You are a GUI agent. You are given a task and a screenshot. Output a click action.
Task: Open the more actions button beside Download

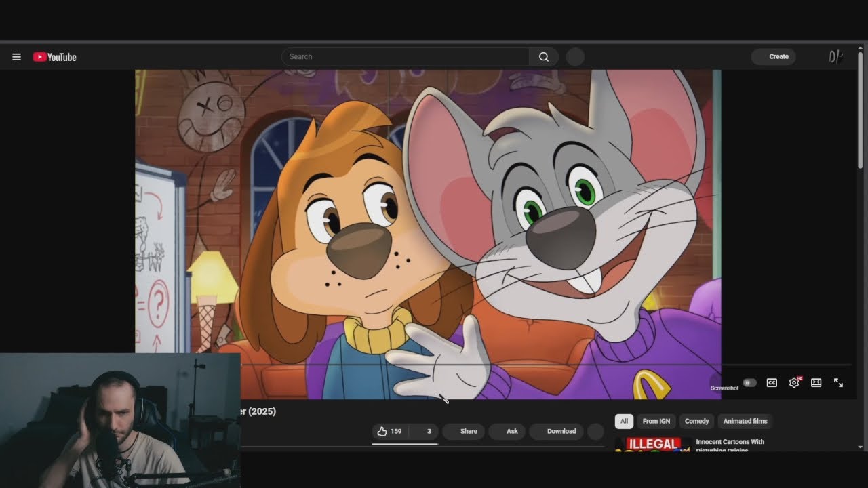(595, 431)
